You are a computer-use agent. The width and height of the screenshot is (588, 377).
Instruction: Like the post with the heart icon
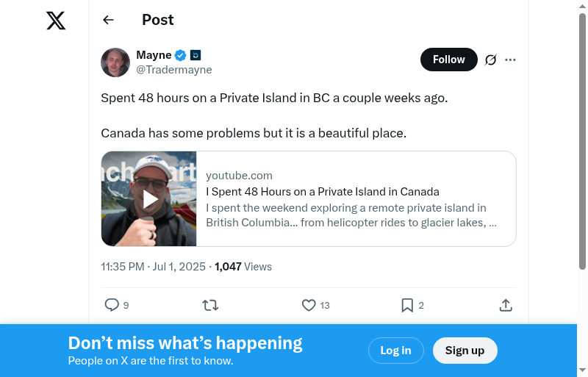point(309,305)
